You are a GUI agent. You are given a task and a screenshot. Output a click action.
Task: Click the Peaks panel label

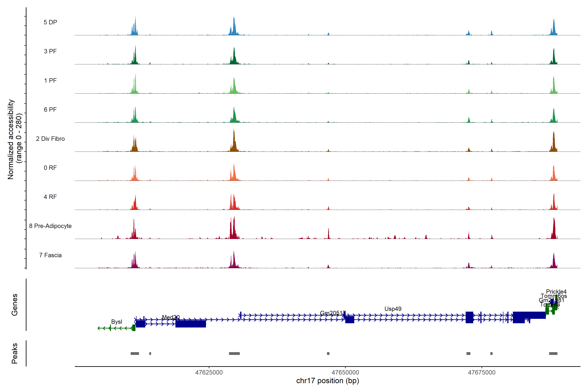(x=15, y=353)
